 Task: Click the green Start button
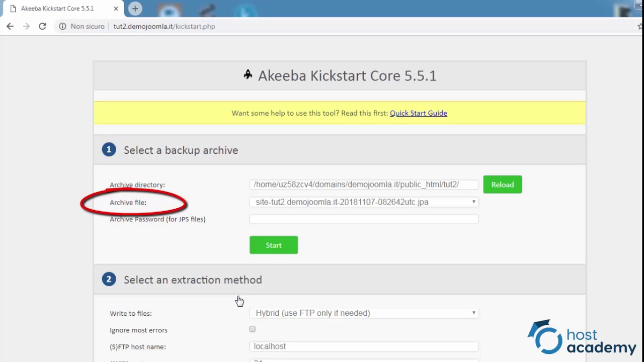pos(274,245)
